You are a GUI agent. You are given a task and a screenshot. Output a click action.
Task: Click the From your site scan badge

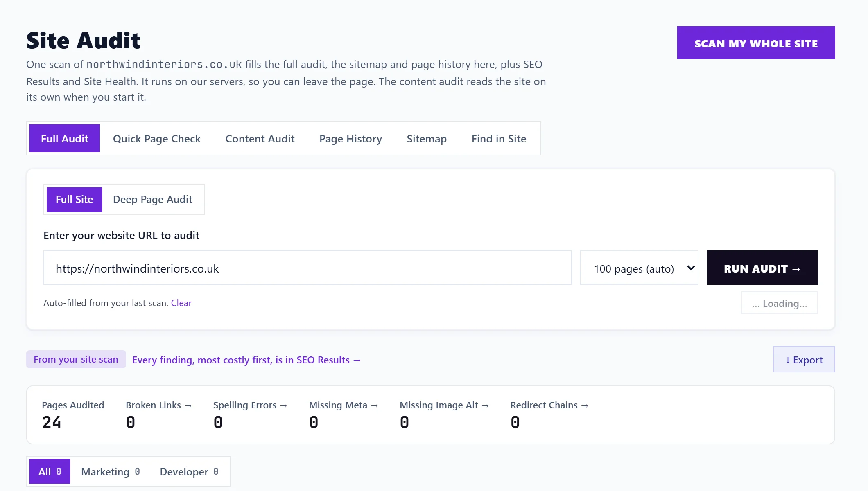coord(76,359)
